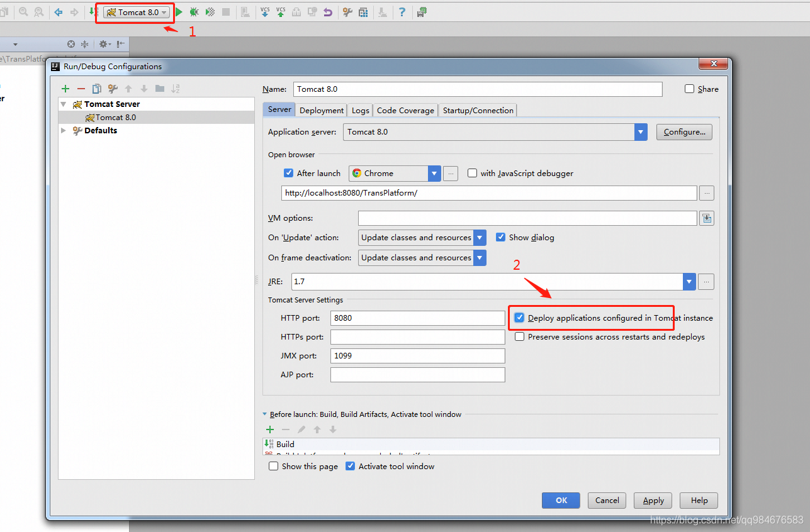Click Sort configurations alphabetically icon
This screenshot has height=532, width=810.
[176, 89]
